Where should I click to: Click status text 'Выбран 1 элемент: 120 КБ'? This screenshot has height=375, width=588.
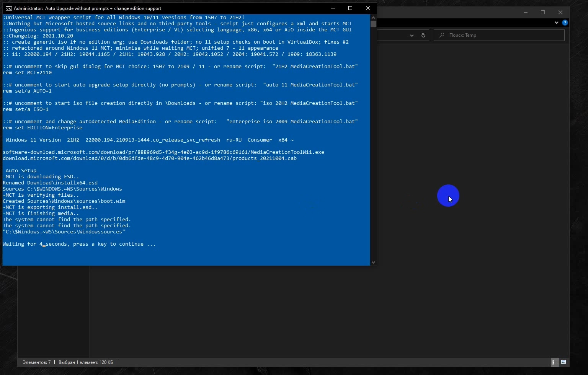[86, 362]
